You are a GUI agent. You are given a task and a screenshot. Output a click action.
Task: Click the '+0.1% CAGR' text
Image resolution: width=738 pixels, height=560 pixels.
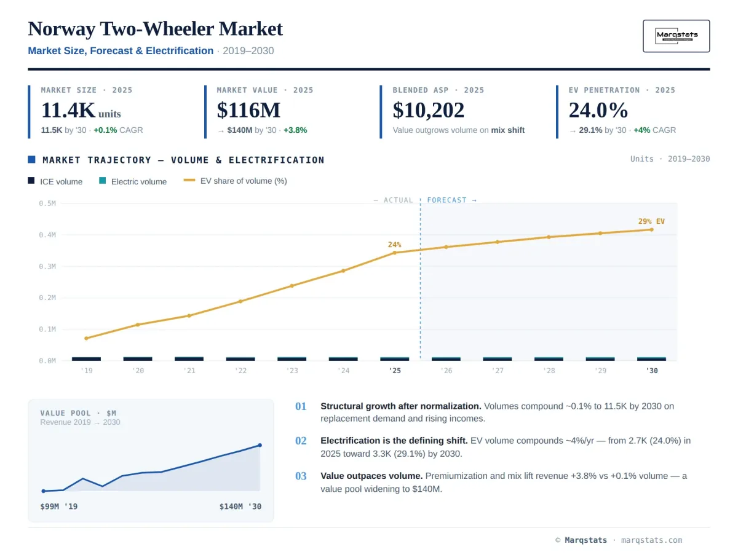(118, 130)
